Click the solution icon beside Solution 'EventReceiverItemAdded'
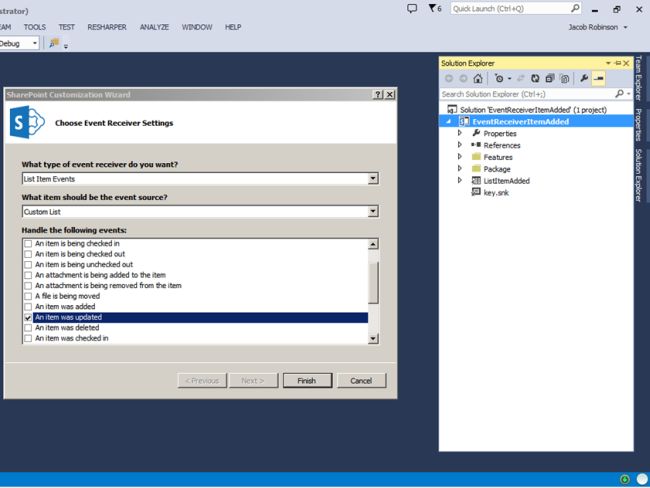The image size is (650, 488). point(452,109)
